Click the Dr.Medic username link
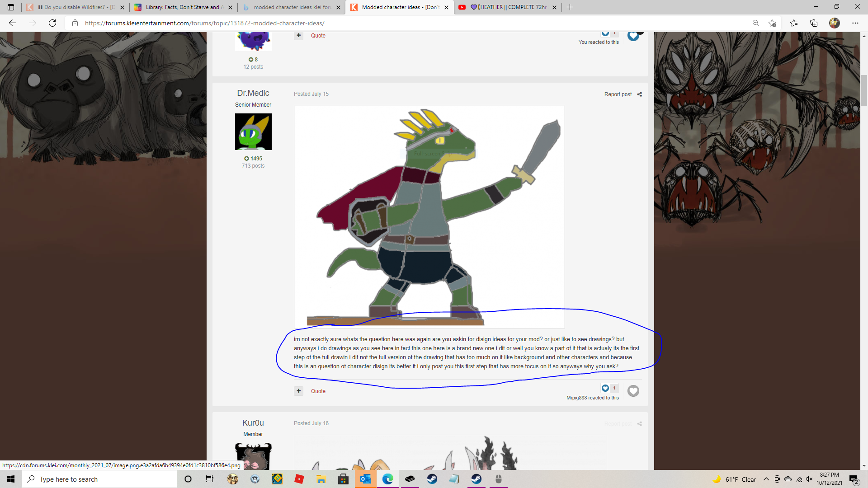The image size is (868, 488). click(x=253, y=93)
